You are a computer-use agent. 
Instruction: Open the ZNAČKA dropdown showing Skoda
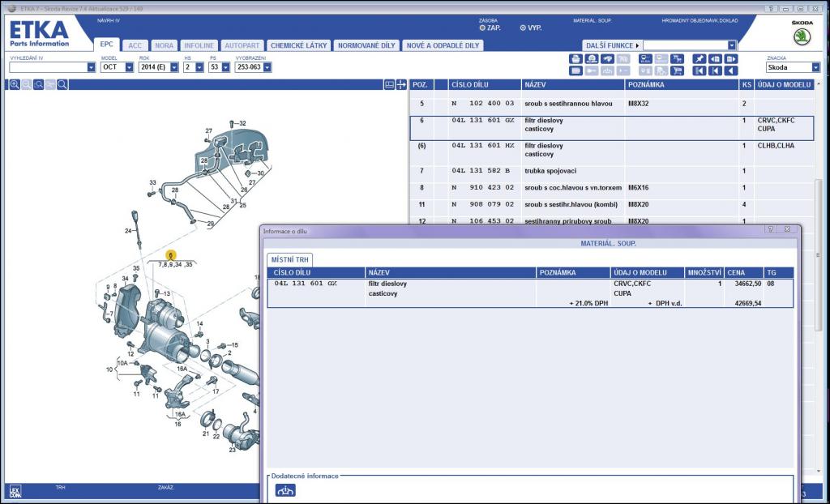coord(815,67)
